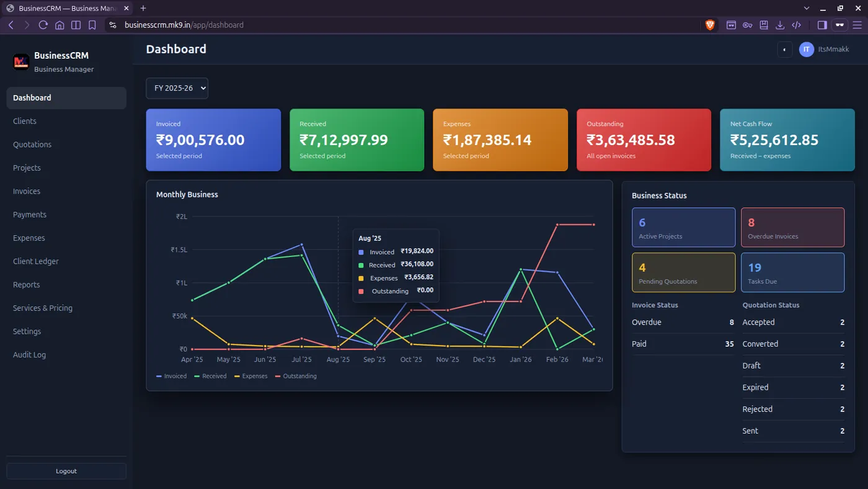Click the BusinessCRM logo icon

[x=21, y=61]
